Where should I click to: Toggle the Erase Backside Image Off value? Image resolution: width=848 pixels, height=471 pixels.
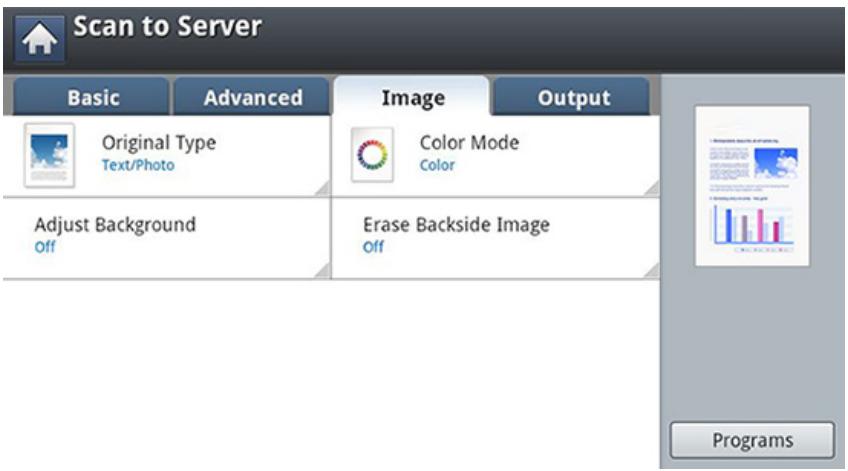[373, 247]
